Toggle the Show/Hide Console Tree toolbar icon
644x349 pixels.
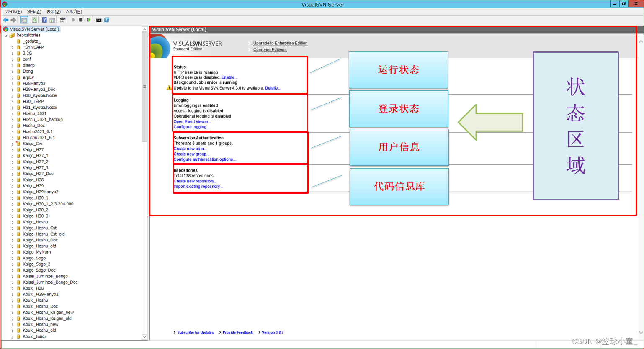(x=24, y=20)
